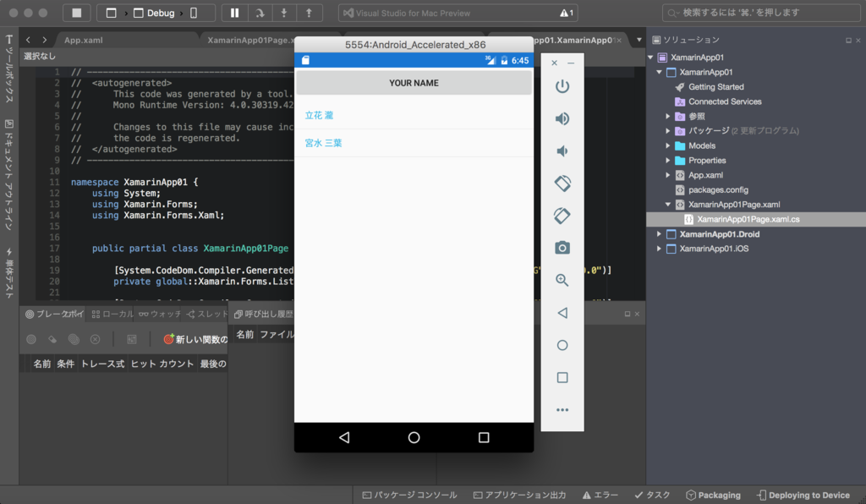Click the Step Out debug icon
Image resolution: width=866 pixels, height=504 pixels.
pos(309,13)
